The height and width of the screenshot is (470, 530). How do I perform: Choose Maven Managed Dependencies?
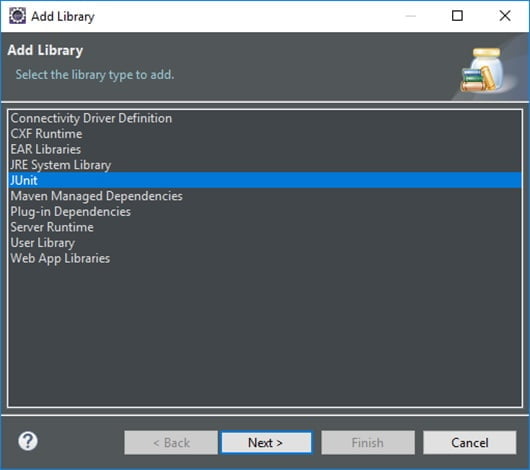coord(265,196)
